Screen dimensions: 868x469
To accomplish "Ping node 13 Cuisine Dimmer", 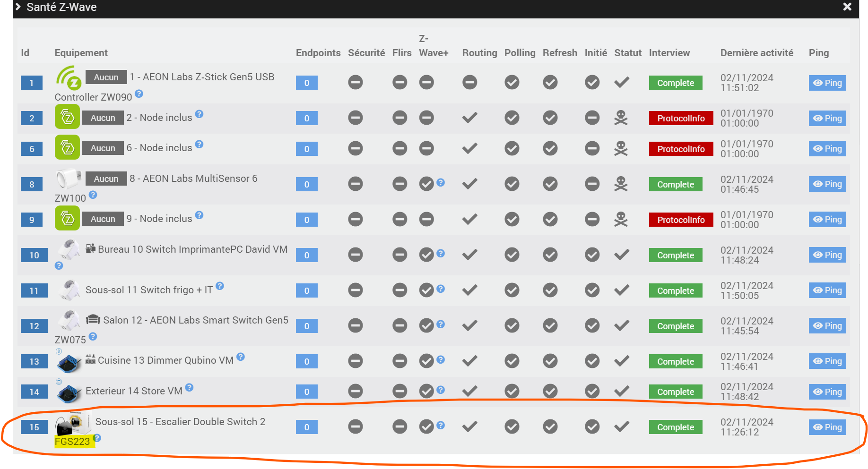I will [x=827, y=361].
